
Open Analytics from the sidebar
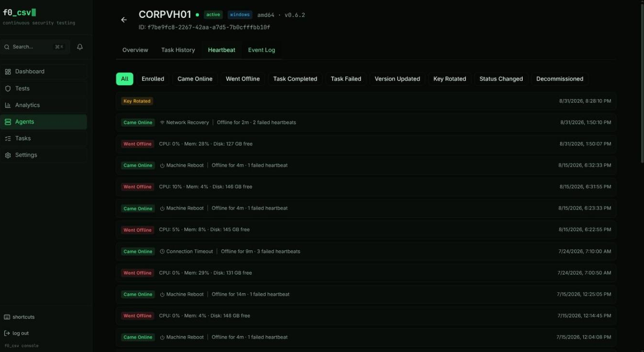[x=44, y=105]
